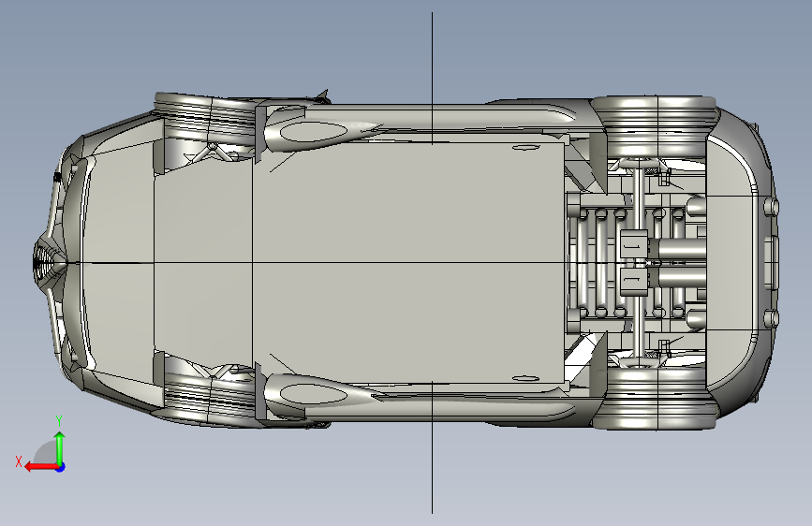Screen dimensions: 812x526
Task: Click the green Y axis arrow of the triad
Action: coord(60,447)
